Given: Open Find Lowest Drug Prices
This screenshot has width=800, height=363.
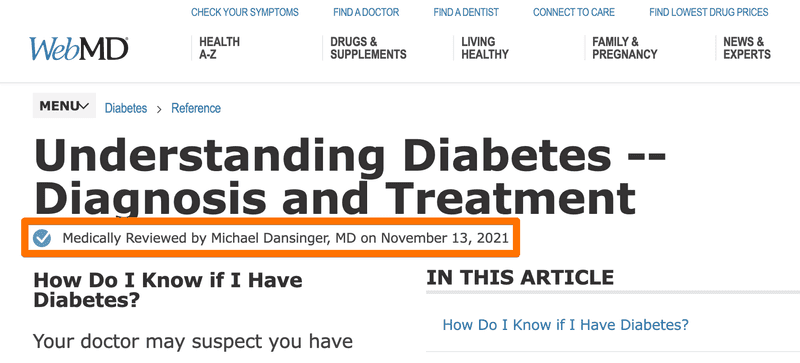Looking at the screenshot, I should (709, 12).
